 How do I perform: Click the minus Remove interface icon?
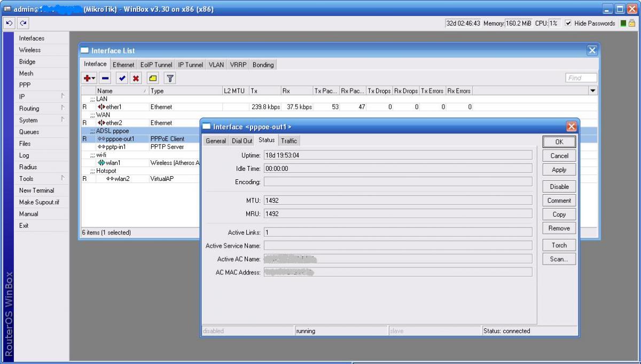click(x=105, y=78)
